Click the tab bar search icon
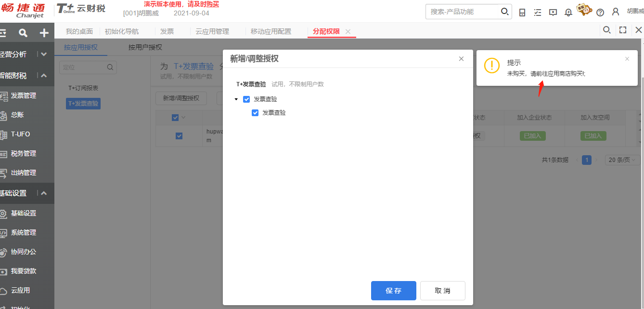 (607, 30)
